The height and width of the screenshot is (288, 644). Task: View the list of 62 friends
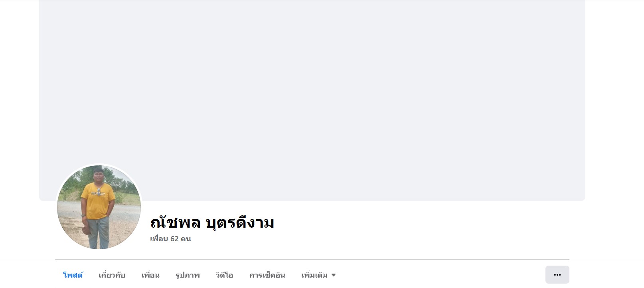(170, 239)
